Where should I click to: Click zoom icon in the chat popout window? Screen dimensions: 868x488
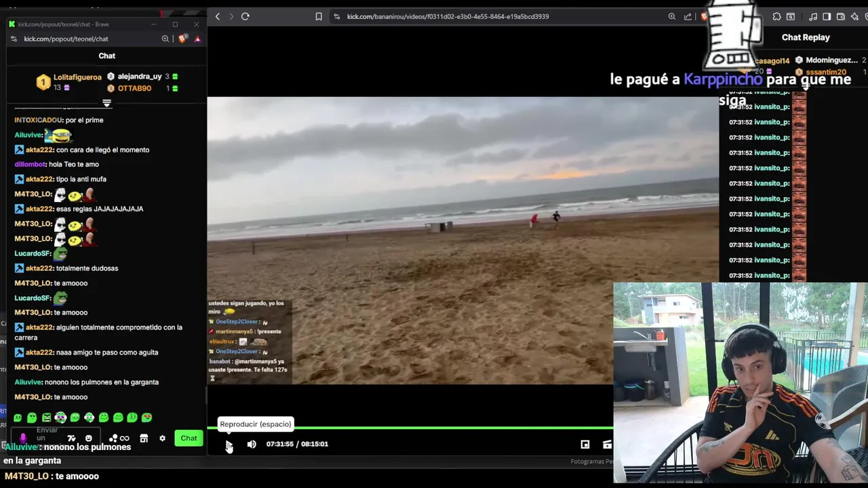pyautogui.click(x=165, y=39)
